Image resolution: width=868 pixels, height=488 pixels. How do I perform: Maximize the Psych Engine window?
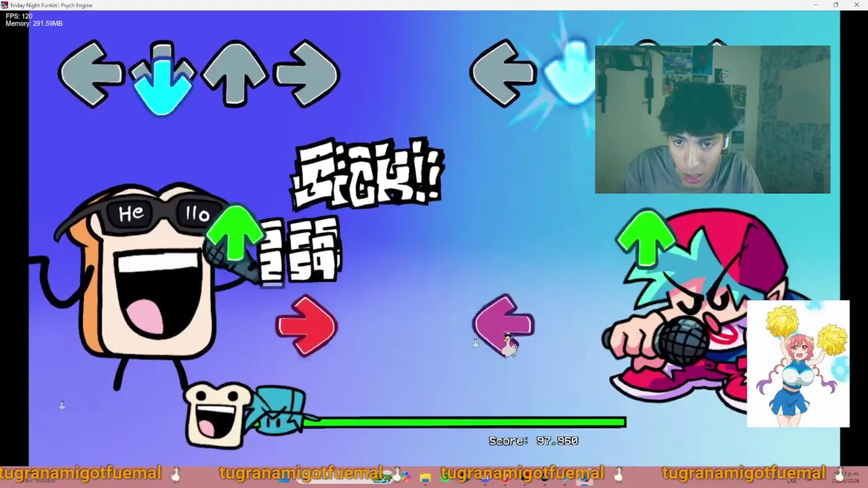click(835, 5)
